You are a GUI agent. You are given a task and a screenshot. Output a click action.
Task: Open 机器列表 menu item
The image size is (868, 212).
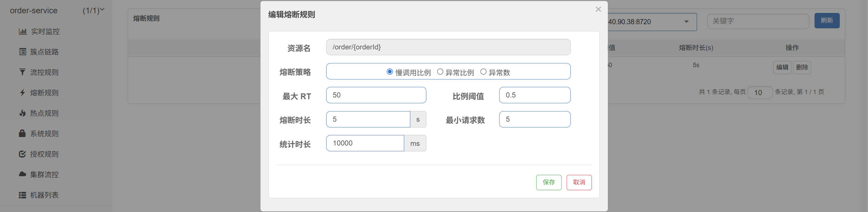pos(44,195)
